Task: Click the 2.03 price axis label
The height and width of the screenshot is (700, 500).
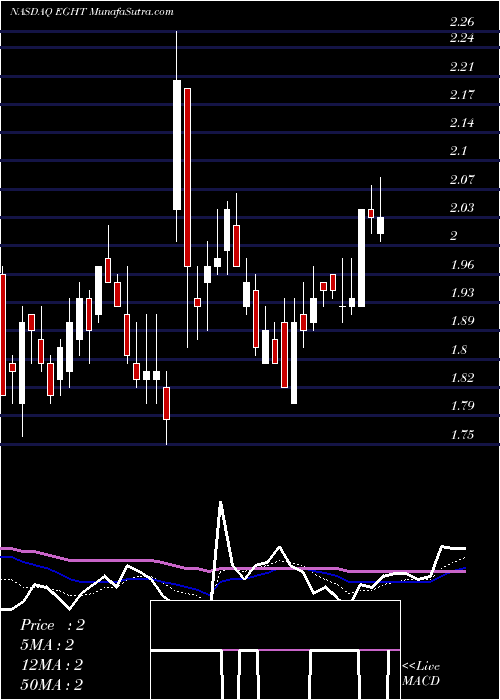Action: pyautogui.click(x=462, y=208)
